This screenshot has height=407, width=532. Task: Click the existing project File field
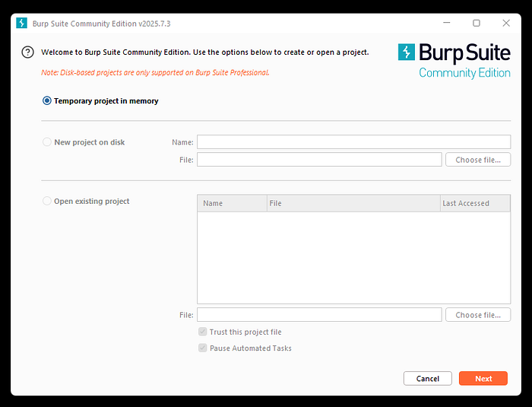(319, 315)
